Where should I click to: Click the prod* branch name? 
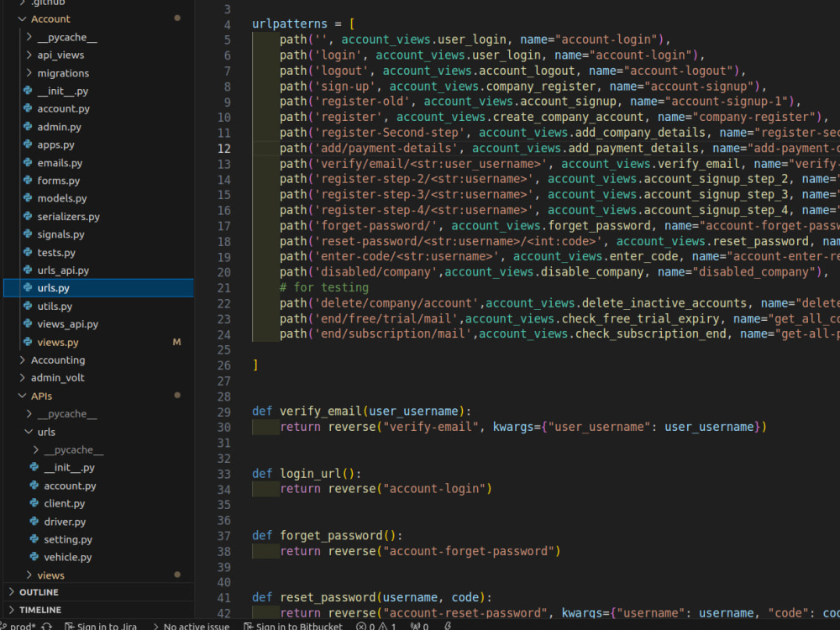(23, 626)
